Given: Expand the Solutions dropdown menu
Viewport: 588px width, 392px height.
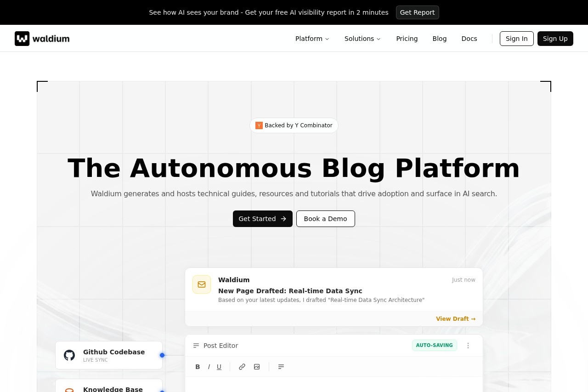Looking at the screenshot, I should (x=362, y=39).
